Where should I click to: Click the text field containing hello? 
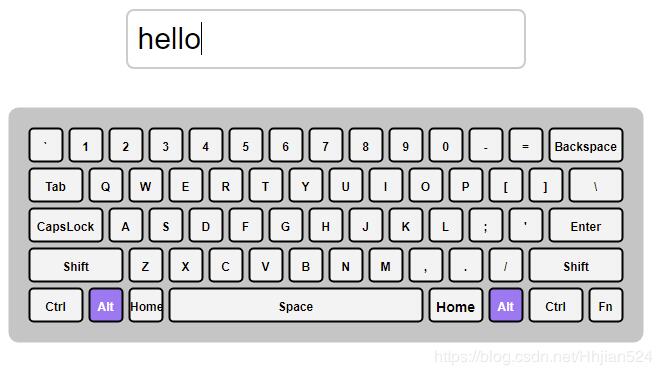pyautogui.click(x=326, y=39)
